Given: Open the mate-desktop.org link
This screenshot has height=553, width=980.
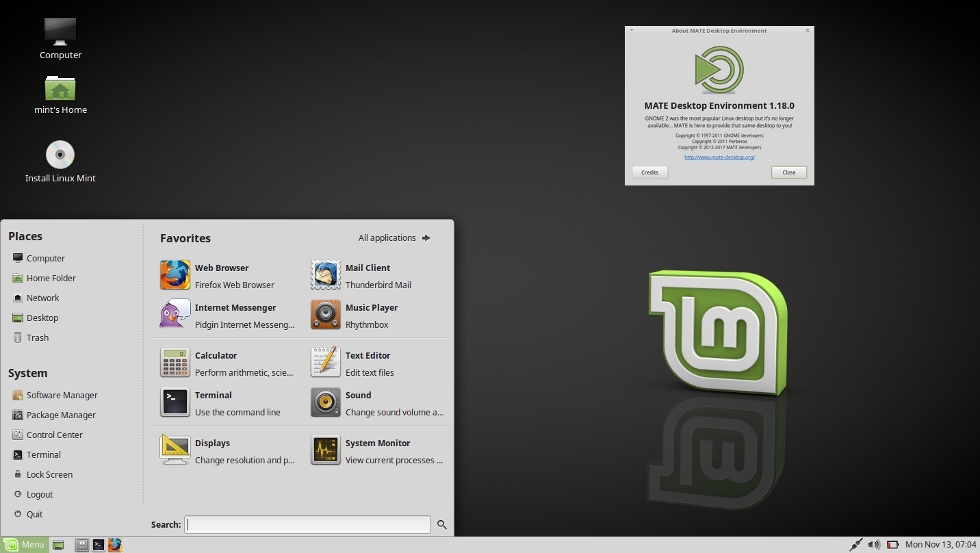Looking at the screenshot, I should [719, 157].
